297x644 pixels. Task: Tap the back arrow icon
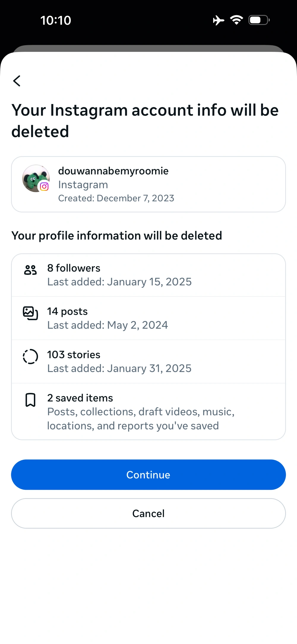point(17,81)
